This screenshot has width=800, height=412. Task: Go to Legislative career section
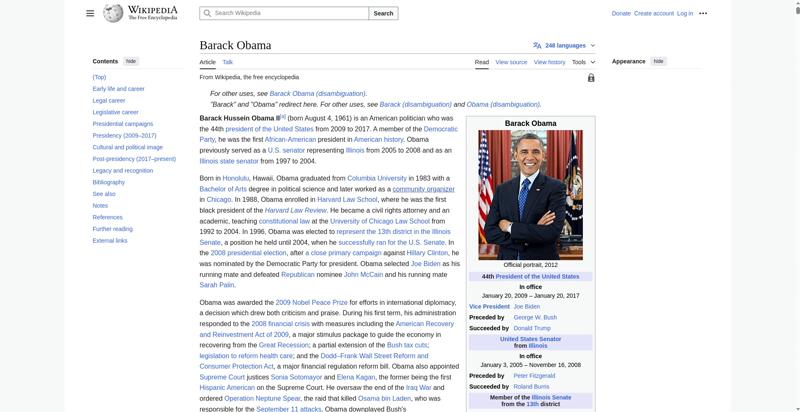point(115,112)
